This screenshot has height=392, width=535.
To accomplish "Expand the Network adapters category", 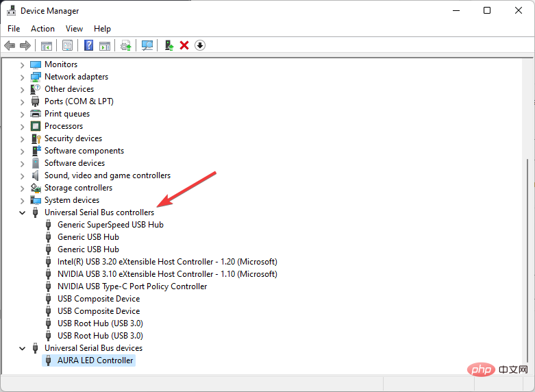I will tap(22, 77).
